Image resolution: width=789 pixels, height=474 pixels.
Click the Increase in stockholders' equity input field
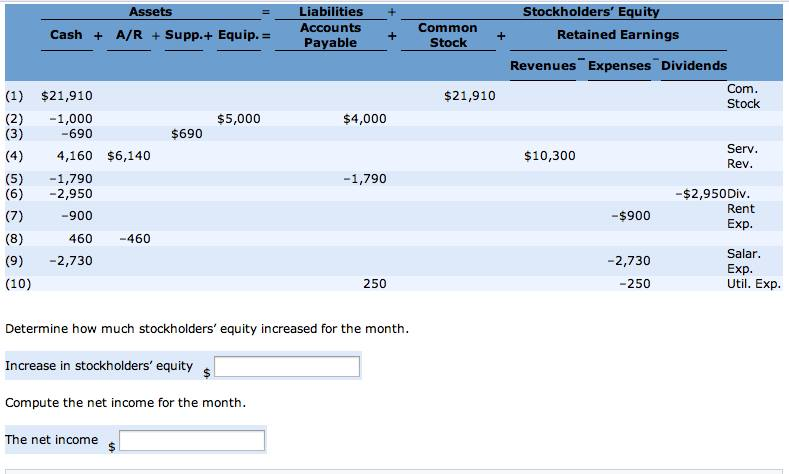point(287,366)
